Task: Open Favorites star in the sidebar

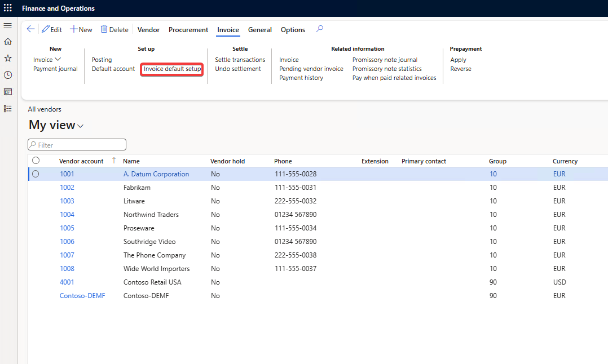Action: [8, 58]
